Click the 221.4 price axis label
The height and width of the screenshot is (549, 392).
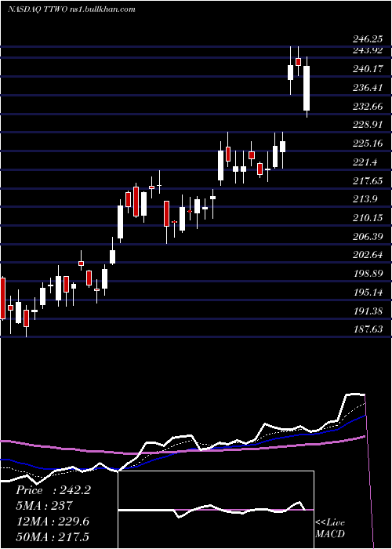365,162
